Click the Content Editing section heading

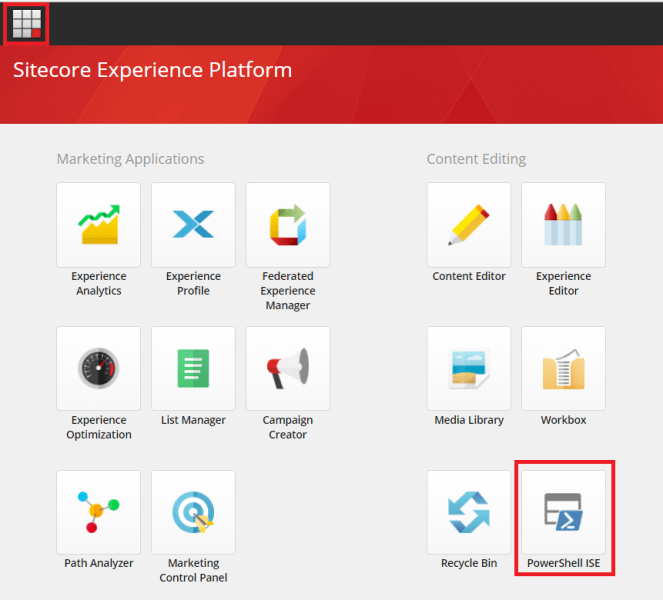476,159
